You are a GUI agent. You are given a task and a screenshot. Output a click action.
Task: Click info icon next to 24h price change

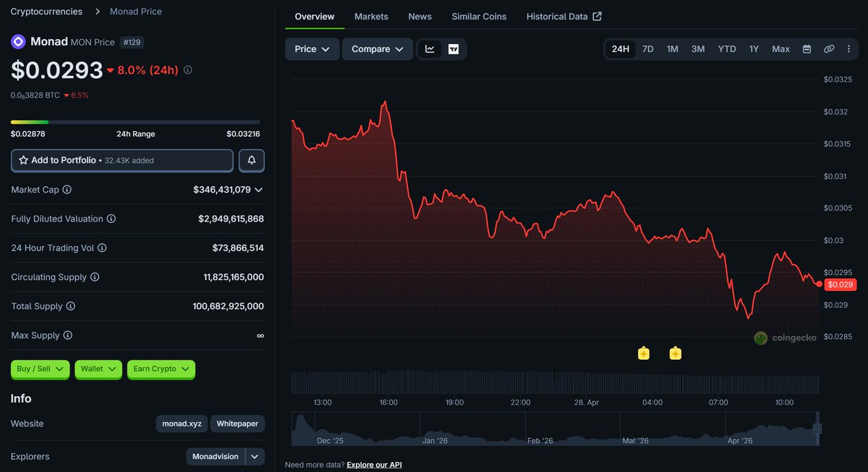click(188, 70)
